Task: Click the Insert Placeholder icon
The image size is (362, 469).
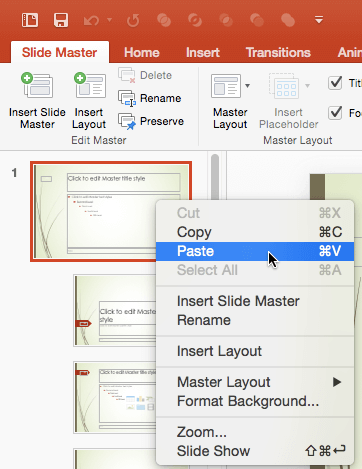Action: [283, 86]
